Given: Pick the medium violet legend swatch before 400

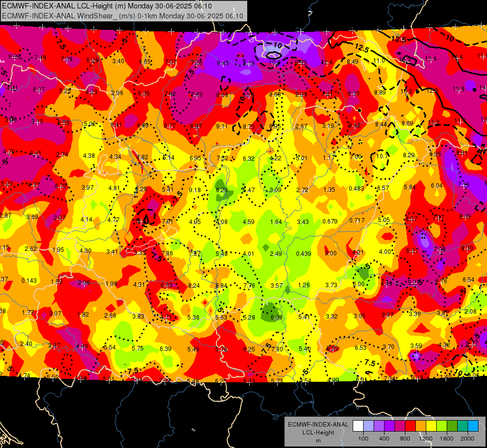Looking at the screenshot, I should [x=379, y=426].
